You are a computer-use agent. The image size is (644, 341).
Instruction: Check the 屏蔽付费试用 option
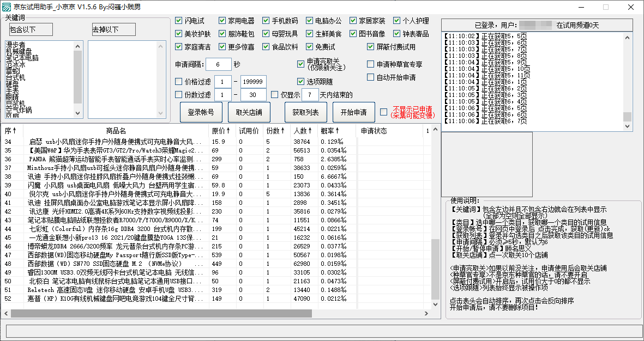point(371,46)
